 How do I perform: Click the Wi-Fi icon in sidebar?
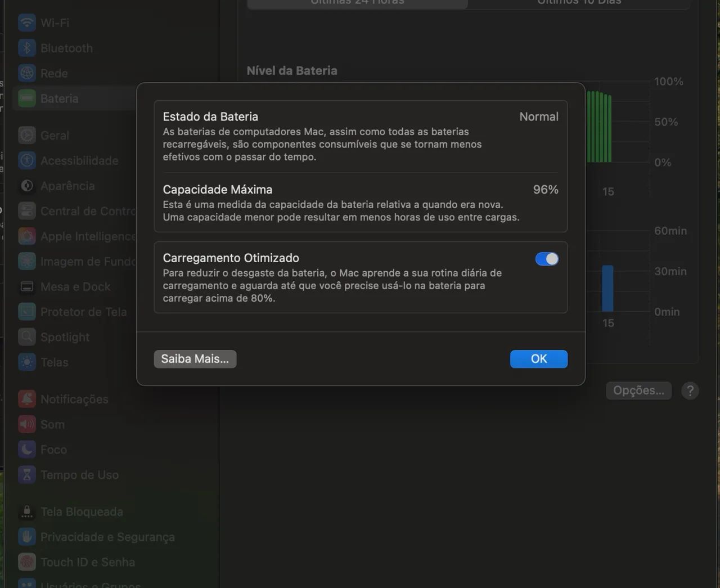pyautogui.click(x=26, y=23)
